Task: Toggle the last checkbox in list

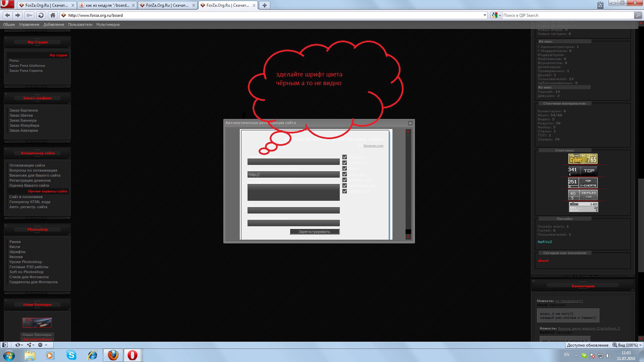Action: click(344, 191)
